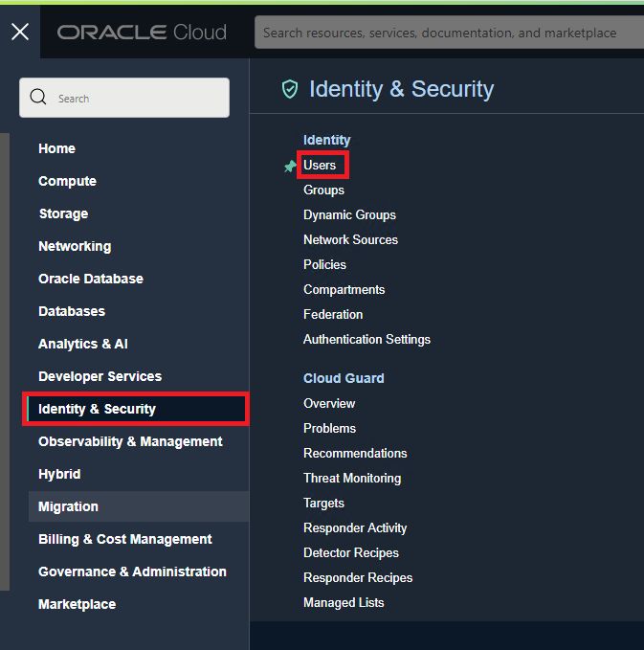Screen dimensions: 644x650
Task: Click into the navigation menu Search field
Action: tap(124, 98)
